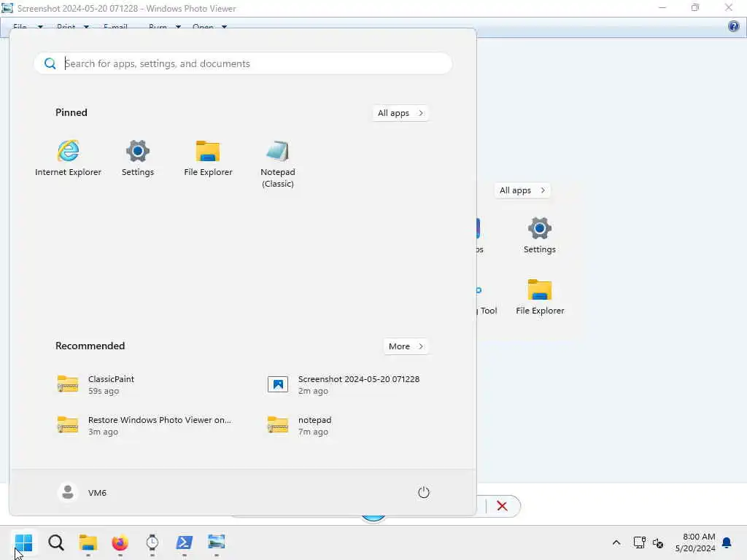Open All apps list in Start menu
Image resolution: width=747 pixels, height=560 pixels.
[x=400, y=113]
